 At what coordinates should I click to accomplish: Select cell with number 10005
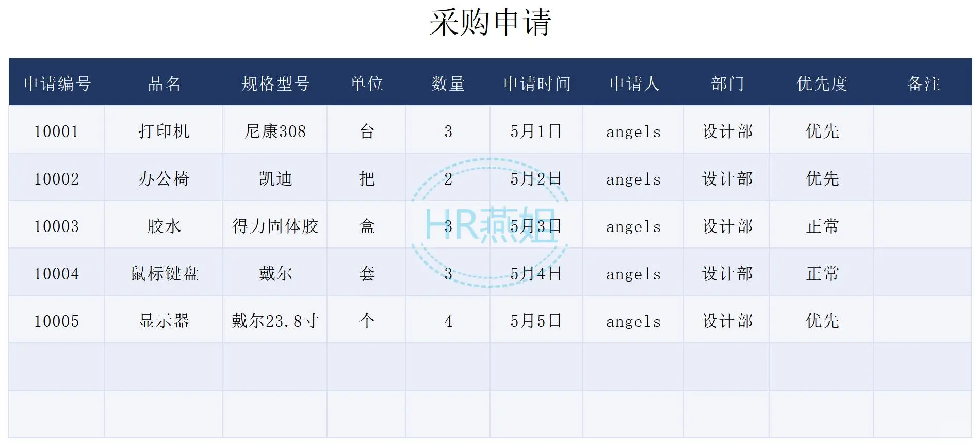(x=56, y=319)
